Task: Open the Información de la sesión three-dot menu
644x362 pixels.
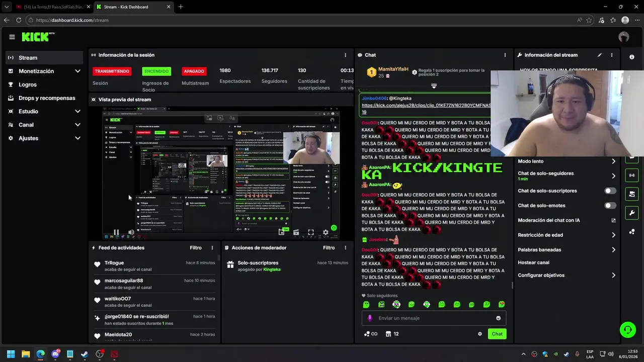Action: 345,55
